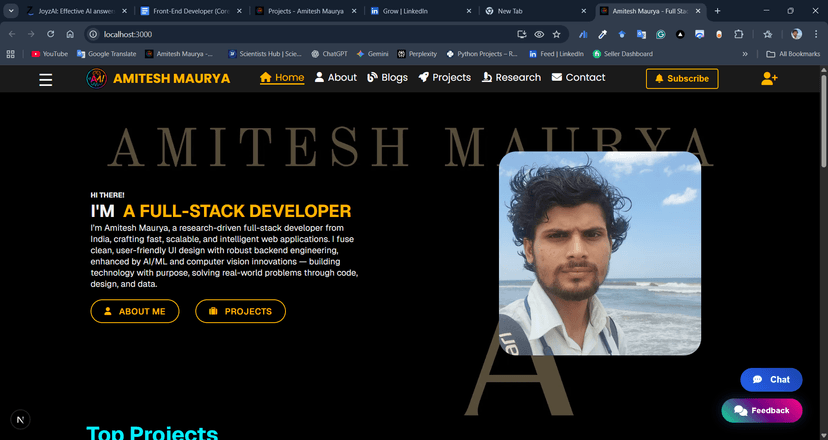Image resolution: width=828 pixels, height=440 pixels.
Task: Bookmark this page with star icon
Action: [557, 34]
